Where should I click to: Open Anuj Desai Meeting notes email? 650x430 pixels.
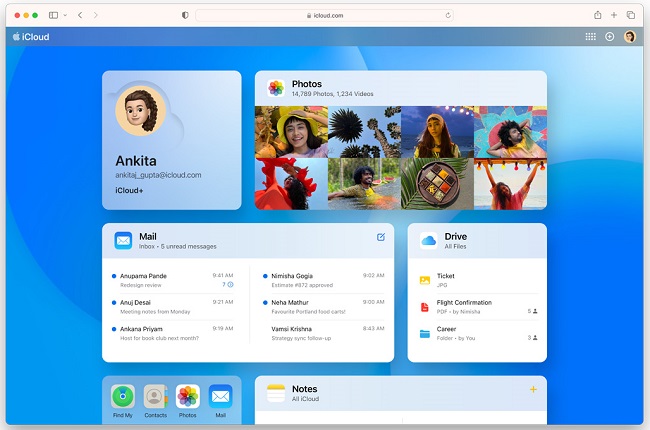[x=172, y=307]
